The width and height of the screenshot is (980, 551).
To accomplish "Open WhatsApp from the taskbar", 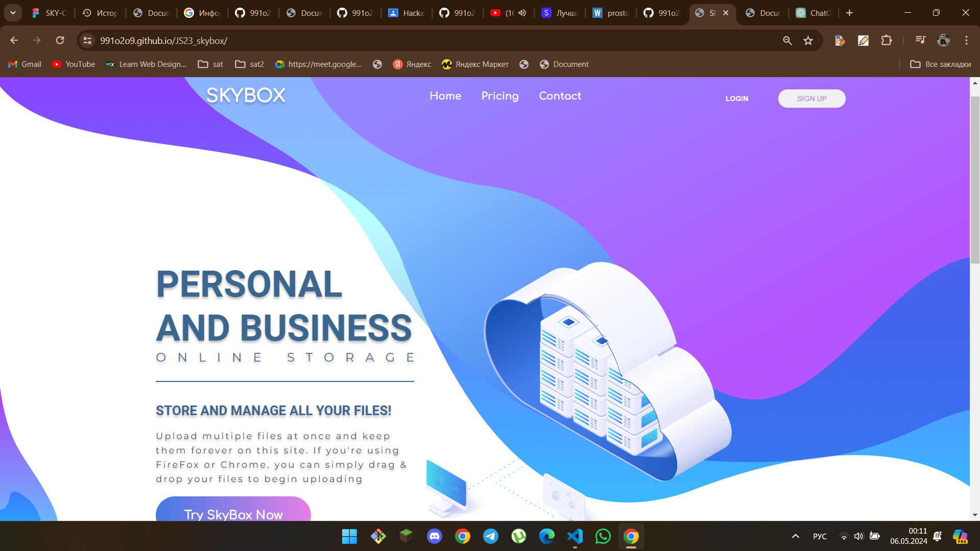I will [603, 536].
